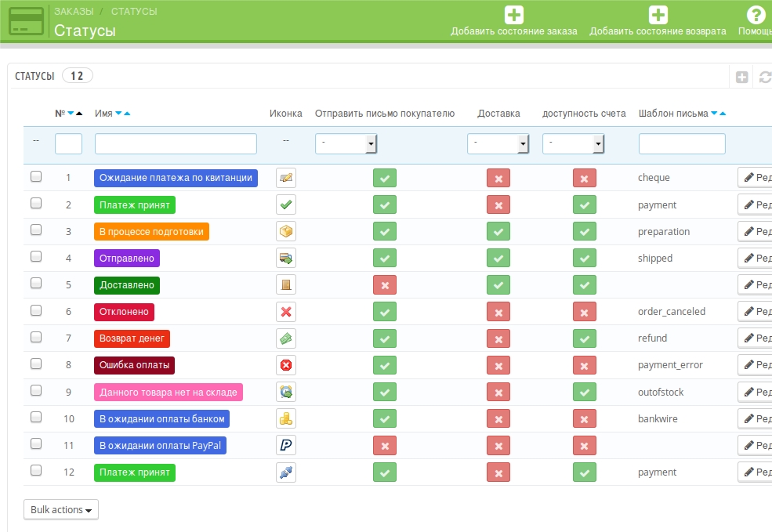
Task: Select checkbox for Отклонено row
Action: (36, 310)
